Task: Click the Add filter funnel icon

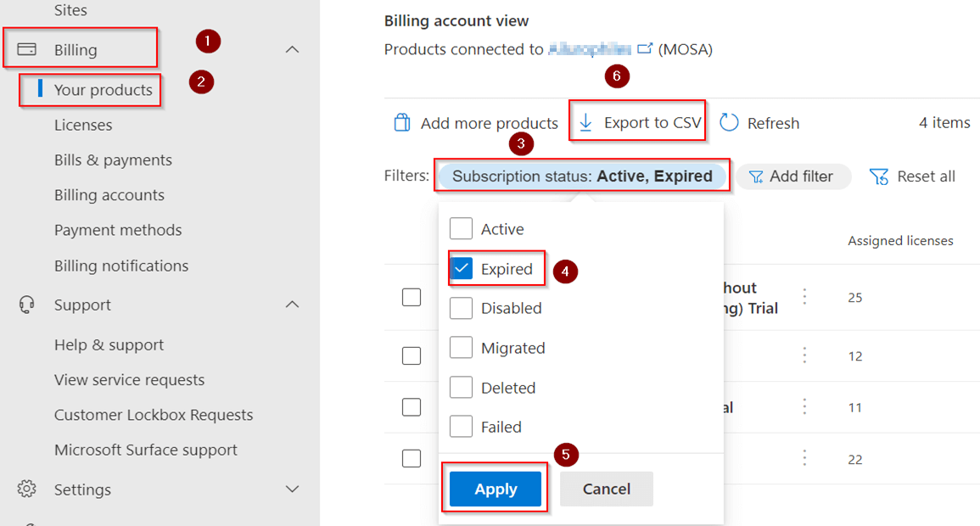Action: (x=754, y=176)
